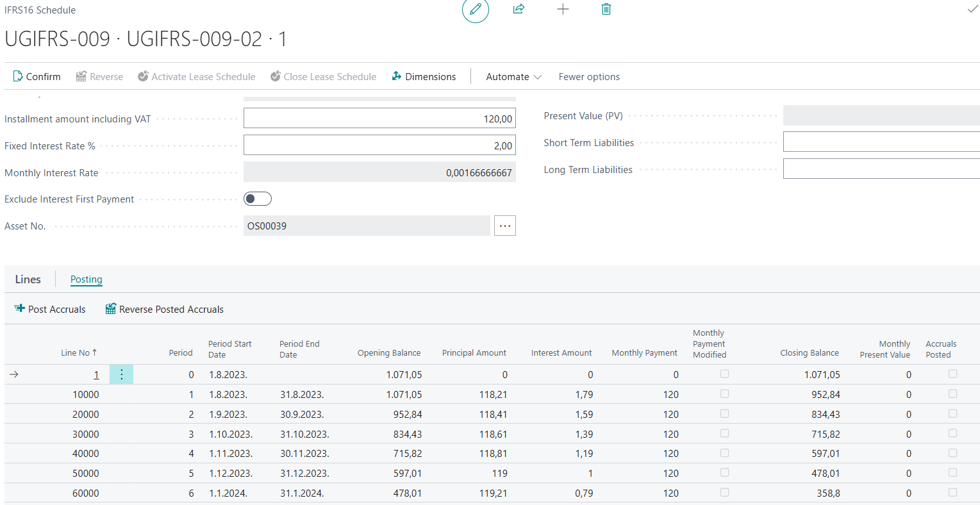Screen dimensions: 980x505
Task: Sort by Line No column header
Action: click(79, 352)
